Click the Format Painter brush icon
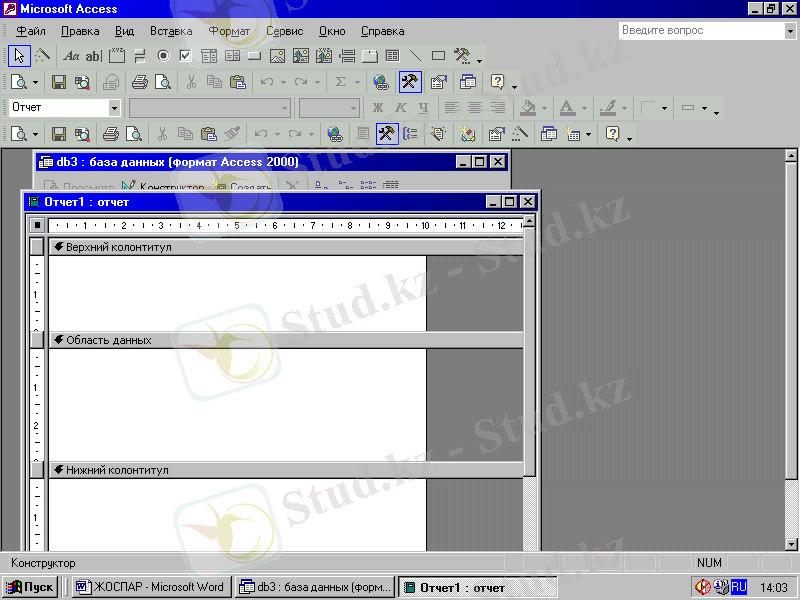This screenshot has width=800, height=600. 232,133
